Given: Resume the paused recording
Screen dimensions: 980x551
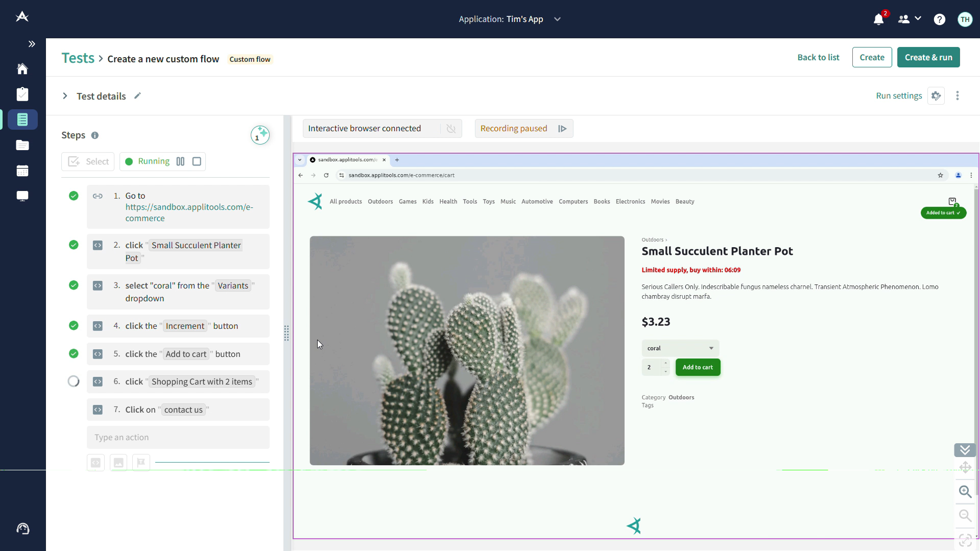Looking at the screenshot, I should (x=562, y=129).
